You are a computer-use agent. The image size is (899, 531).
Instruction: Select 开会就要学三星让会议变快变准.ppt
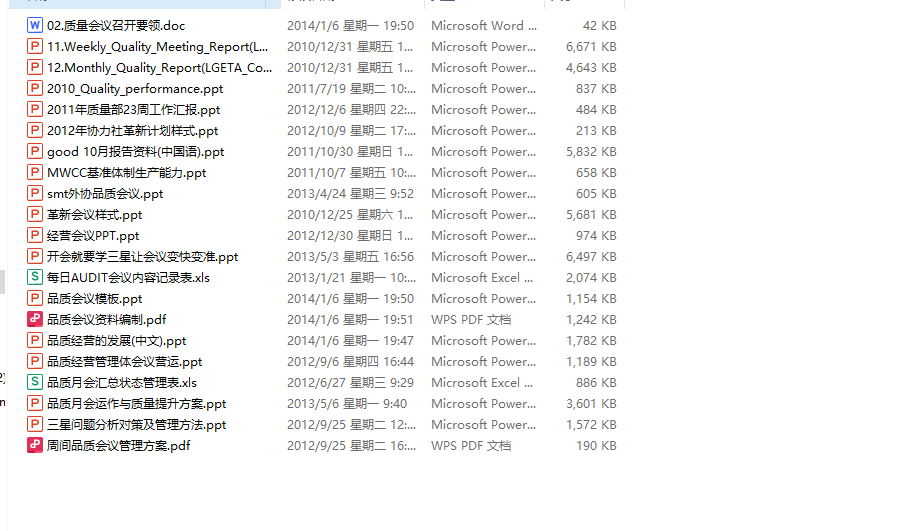(x=142, y=257)
